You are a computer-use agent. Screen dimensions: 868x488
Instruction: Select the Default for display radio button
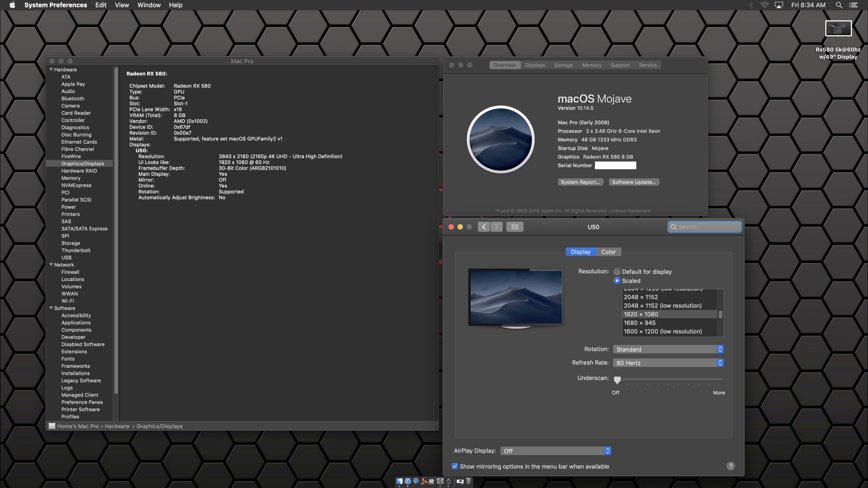point(617,271)
